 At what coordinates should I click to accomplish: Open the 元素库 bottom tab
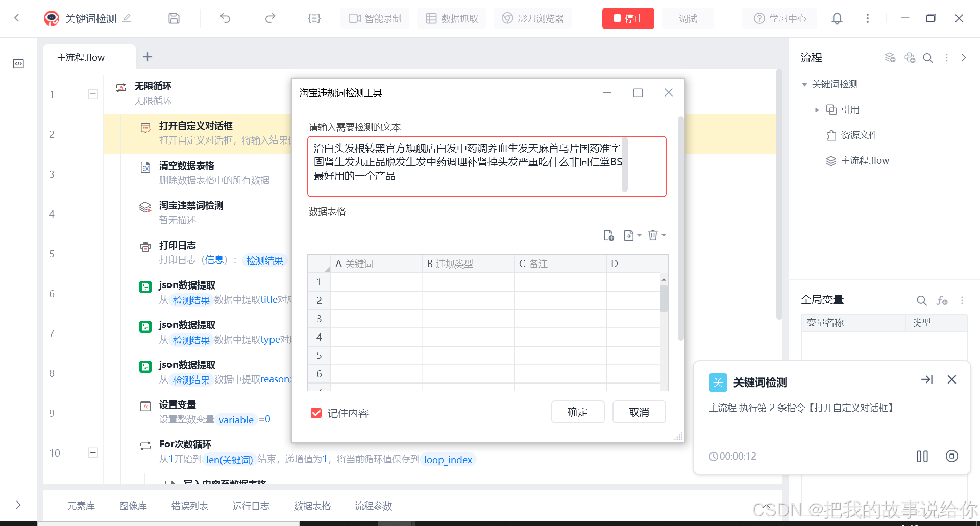tap(81, 506)
